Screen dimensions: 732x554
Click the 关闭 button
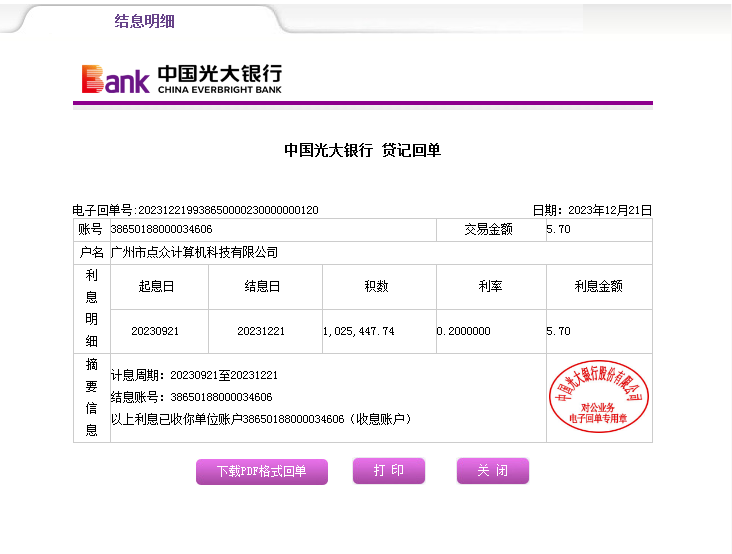click(493, 470)
